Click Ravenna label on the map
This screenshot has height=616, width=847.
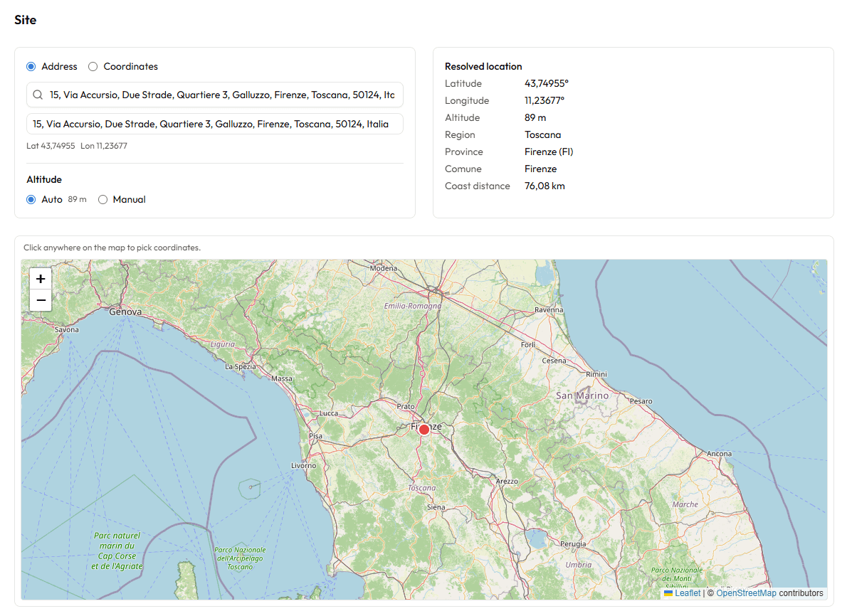pyautogui.click(x=549, y=310)
